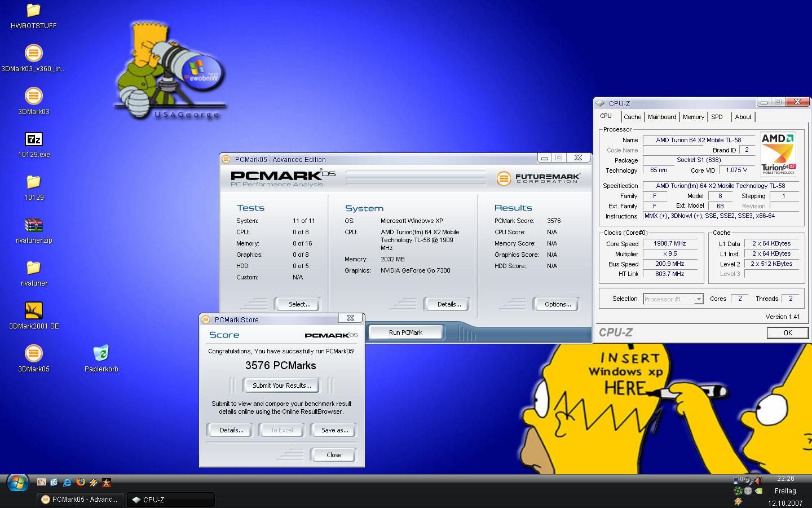Open the Processor #1 selection dropdown
The height and width of the screenshot is (508, 812).
[673, 299]
